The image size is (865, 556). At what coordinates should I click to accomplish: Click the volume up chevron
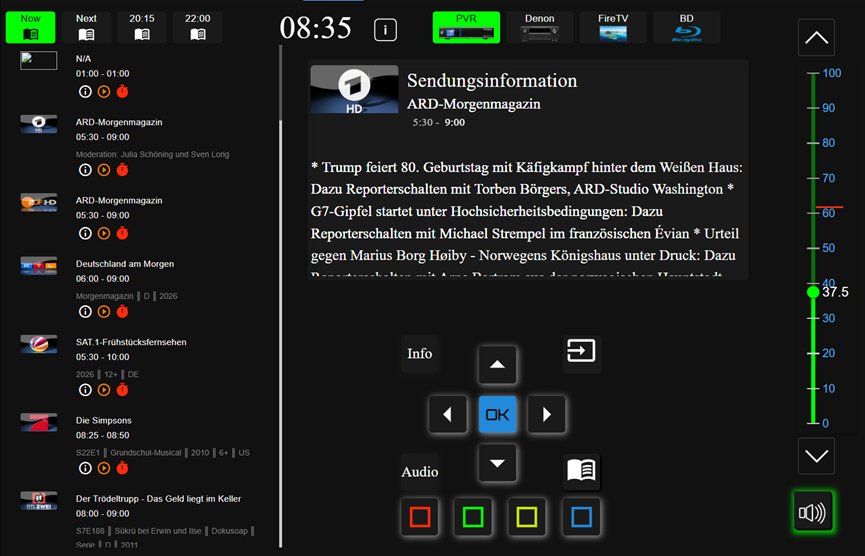click(816, 38)
